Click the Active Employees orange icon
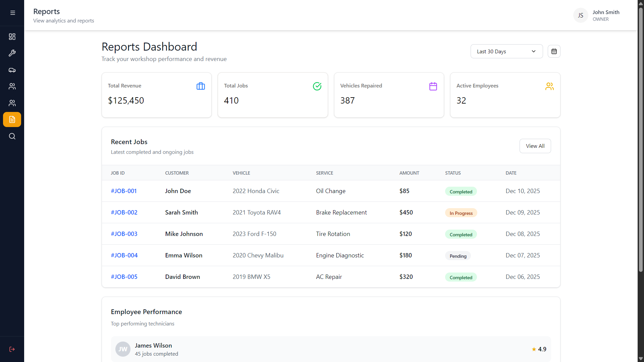Screen dimensions: 644x362 click(x=549, y=86)
